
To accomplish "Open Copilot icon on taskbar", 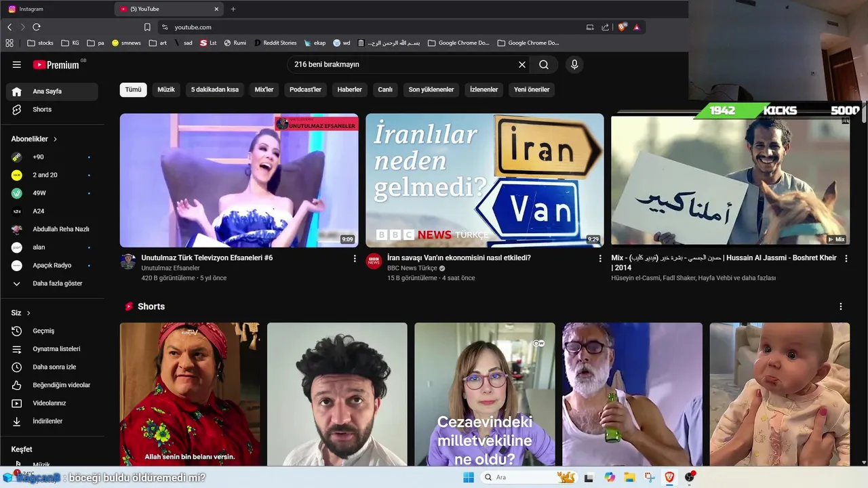I will [x=610, y=477].
